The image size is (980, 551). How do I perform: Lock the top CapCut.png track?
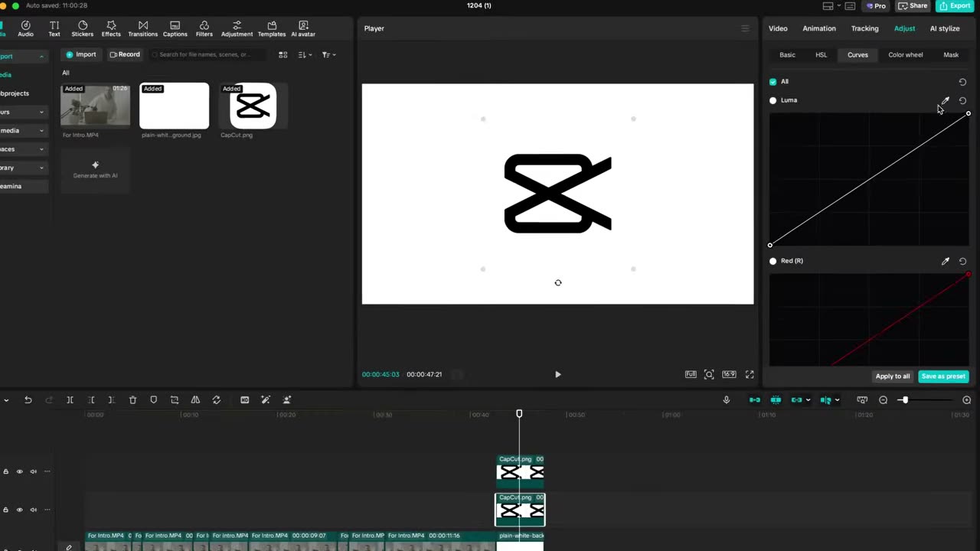[x=6, y=471]
